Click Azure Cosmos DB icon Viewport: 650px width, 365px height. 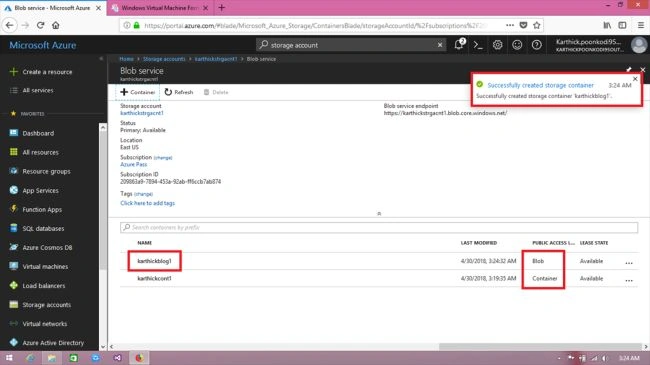click(14, 247)
